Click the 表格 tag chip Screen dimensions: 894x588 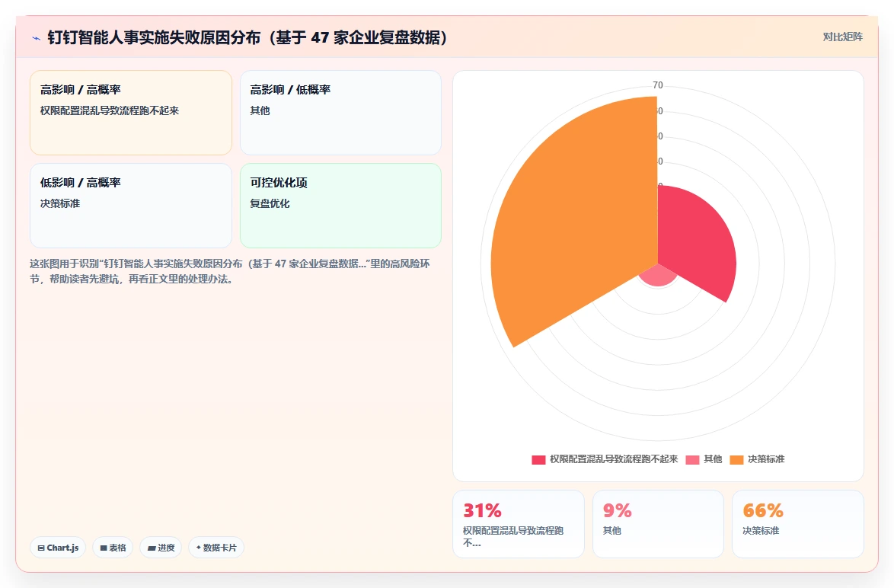113,548
